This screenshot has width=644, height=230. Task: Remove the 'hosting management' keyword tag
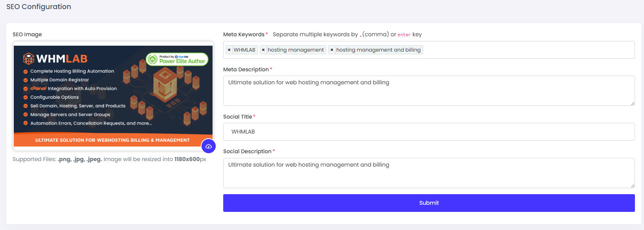coord(263,50)
